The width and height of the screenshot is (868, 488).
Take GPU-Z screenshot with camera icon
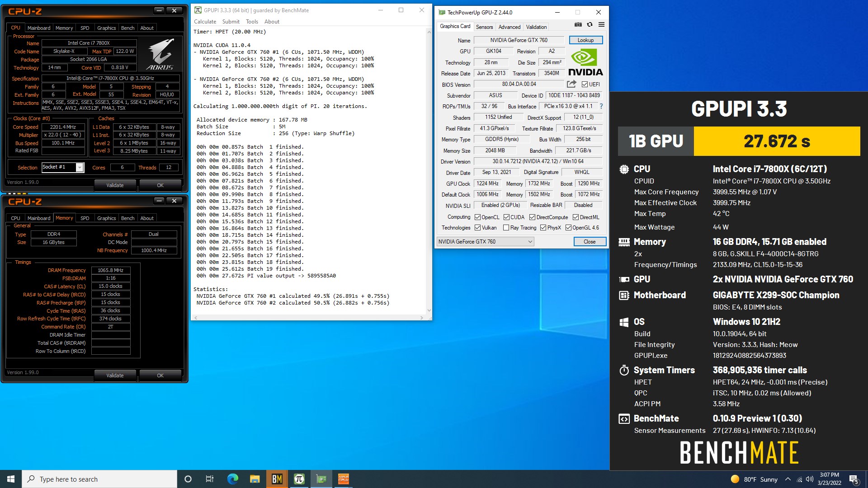578,25
